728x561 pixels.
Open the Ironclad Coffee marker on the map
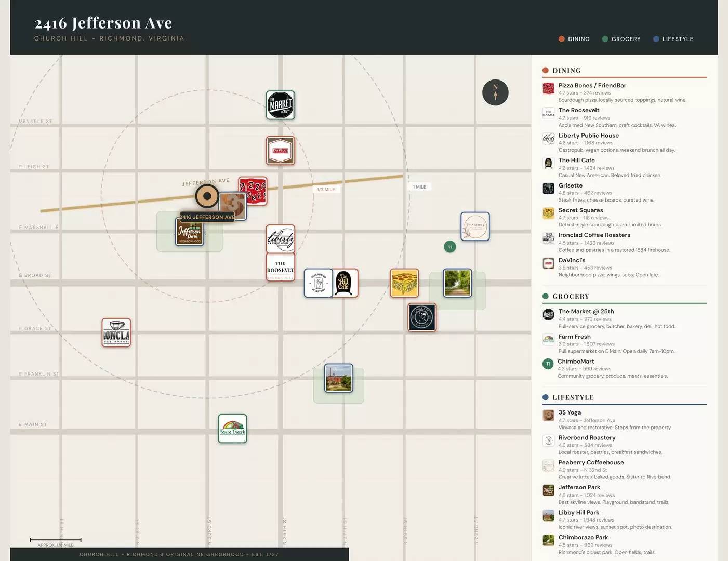(116, 332)
